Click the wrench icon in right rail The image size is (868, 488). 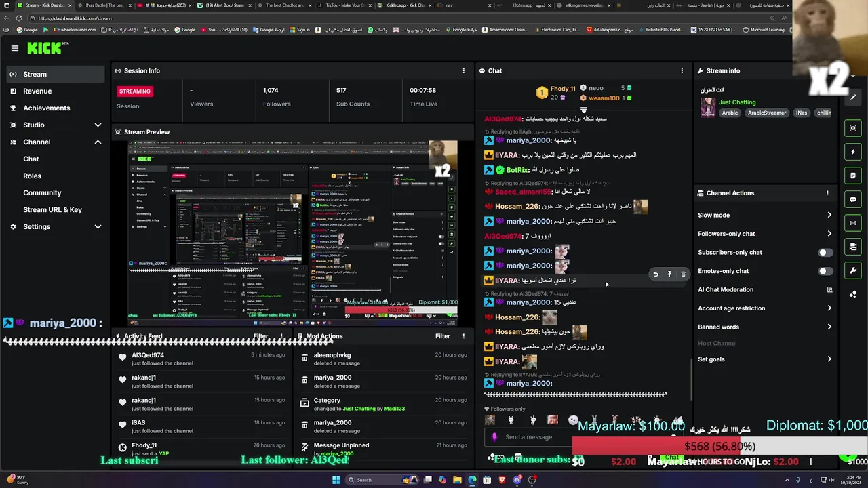coord(853,270)
